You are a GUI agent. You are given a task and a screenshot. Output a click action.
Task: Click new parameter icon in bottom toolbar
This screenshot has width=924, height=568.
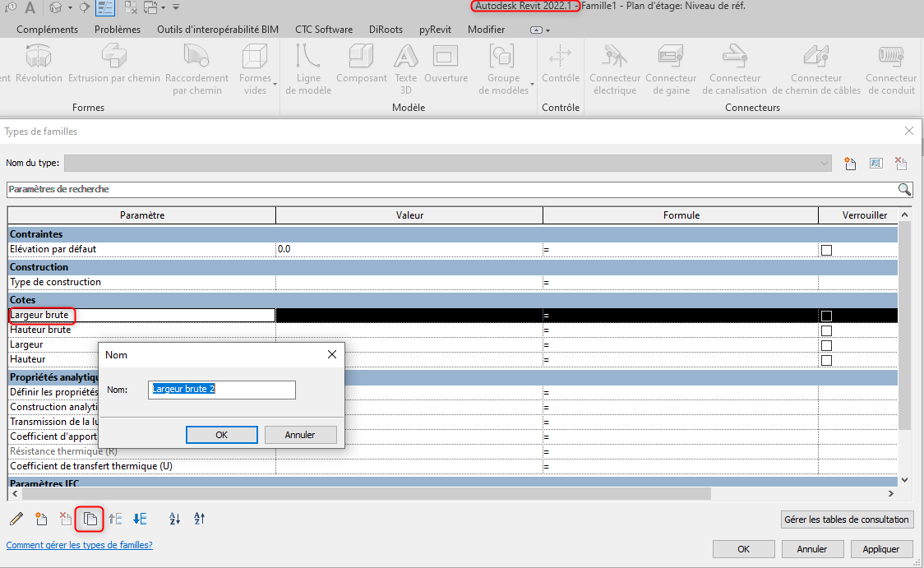[41, 519]
